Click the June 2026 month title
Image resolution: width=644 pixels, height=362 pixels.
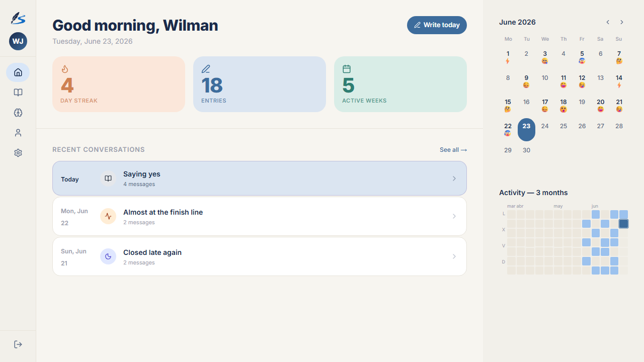pos(517,22)
